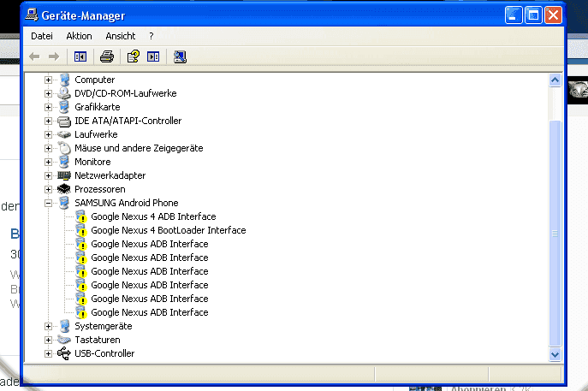The image size is (588, 391).
Task: Select the Netzwerkadapter label
Action: (110, 175)
